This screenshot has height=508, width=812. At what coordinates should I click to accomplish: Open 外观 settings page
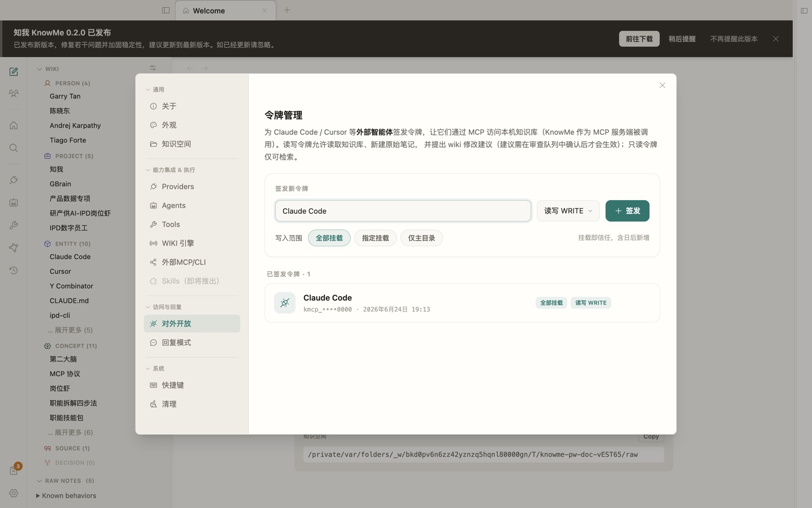192,125
